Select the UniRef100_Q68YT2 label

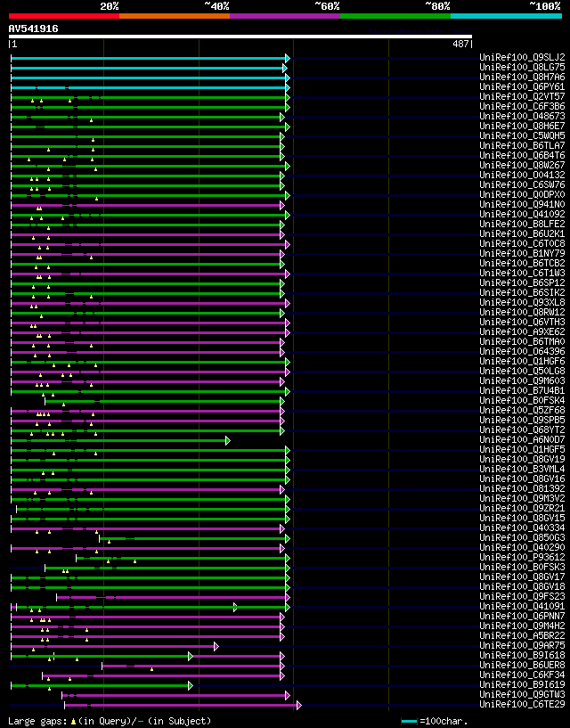[522, 429]
